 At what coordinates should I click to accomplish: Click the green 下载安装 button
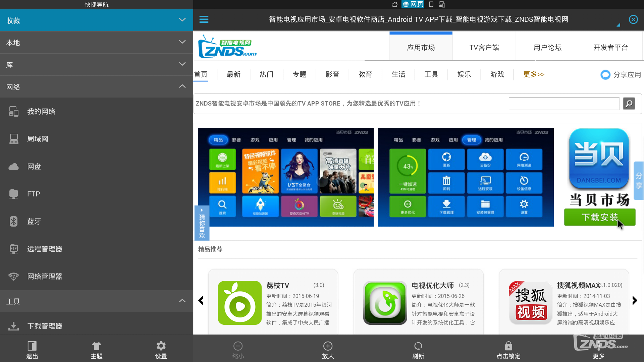[600, 217]
